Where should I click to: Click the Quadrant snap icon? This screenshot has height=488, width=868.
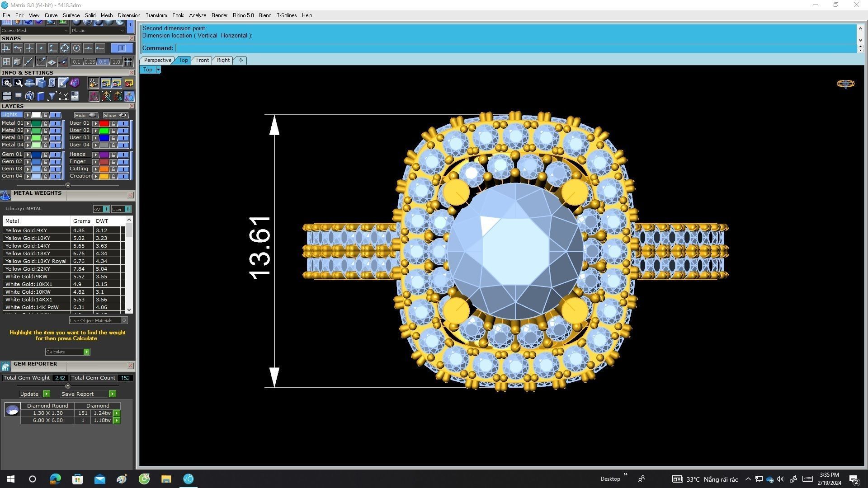pos(65,48)
